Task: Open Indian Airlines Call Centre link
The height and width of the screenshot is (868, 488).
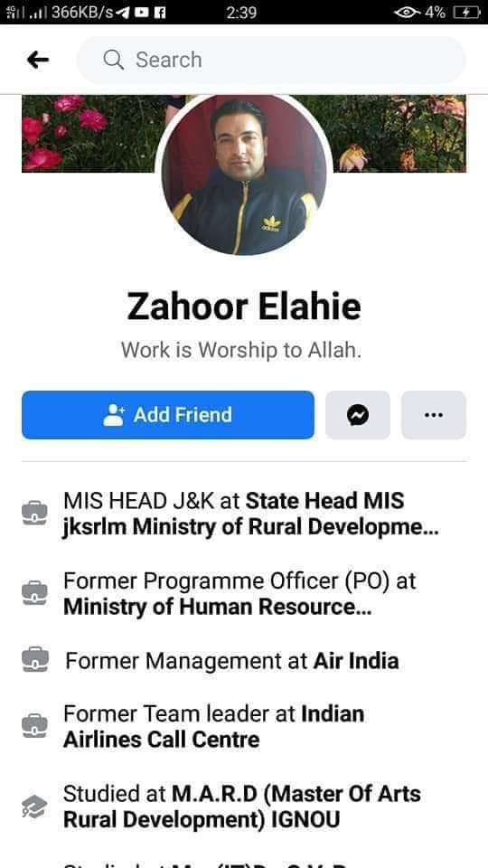Action: (213, 726)
